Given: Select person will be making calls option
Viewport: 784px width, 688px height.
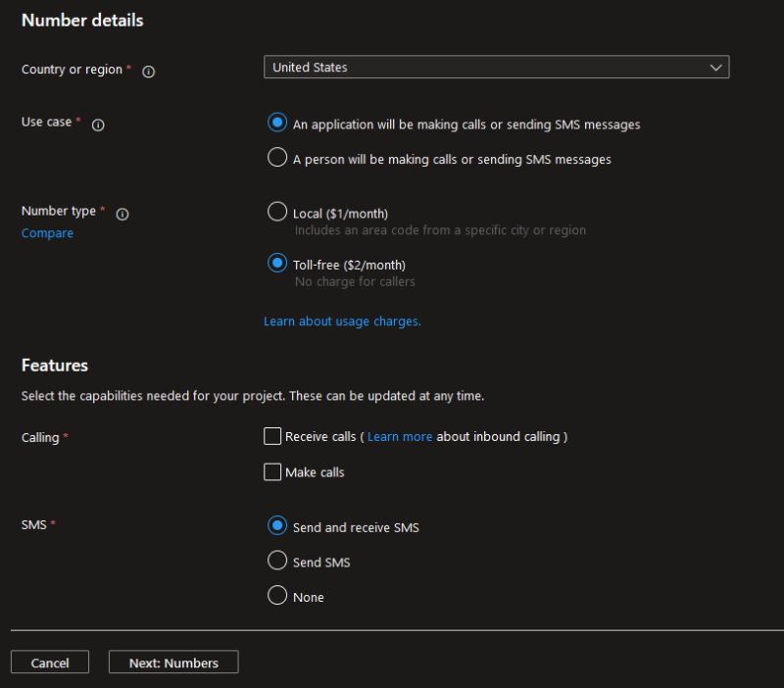Looking at the screenshot, I should (277, 156).
